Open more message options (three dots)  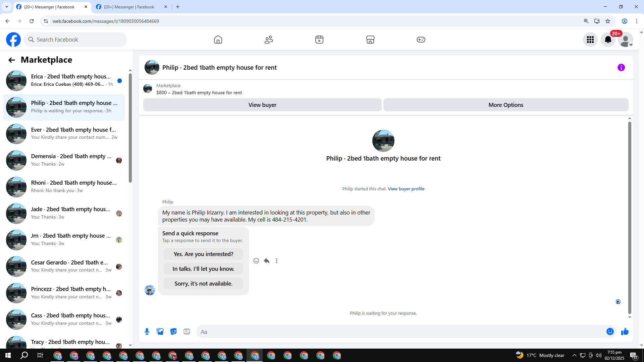(x=277, y=261)
